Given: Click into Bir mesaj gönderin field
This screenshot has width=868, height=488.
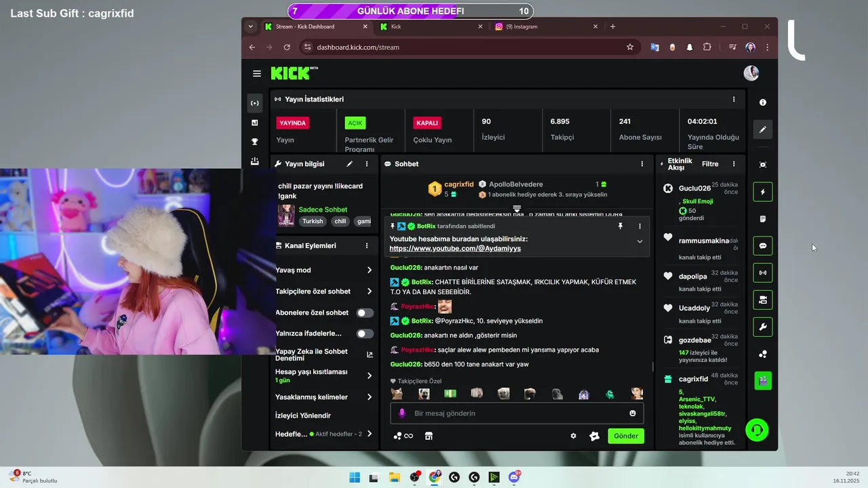Looking at the screenshot, I should click(x=517, y=413).
